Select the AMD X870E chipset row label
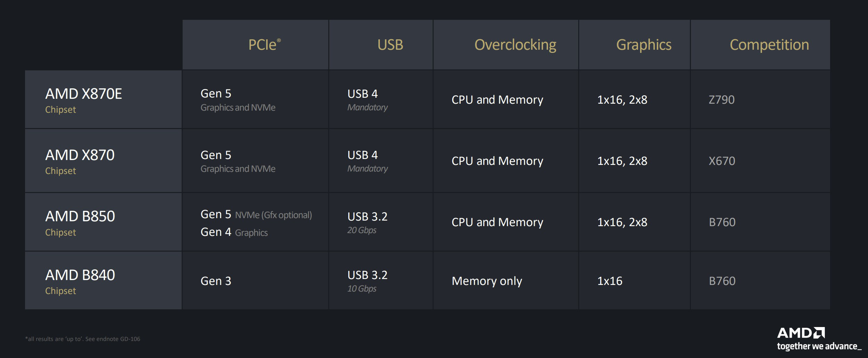 (103, 100)
